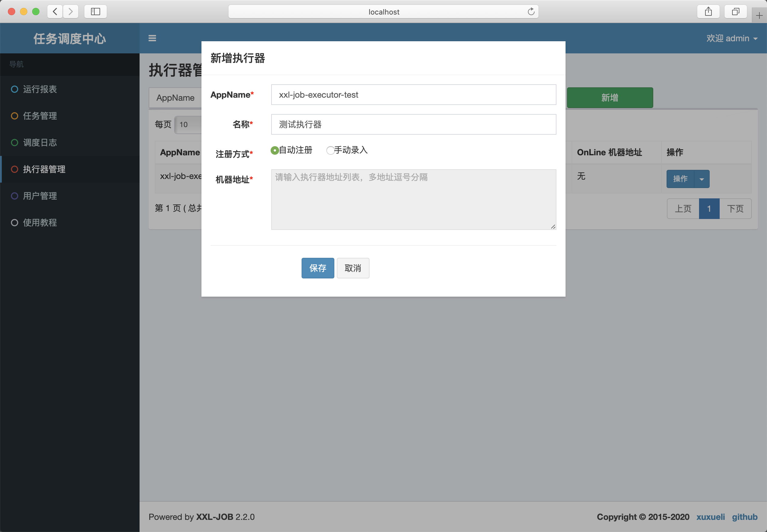Screen dimensions: 767x532
Task: Open 使用教程 in sidebar
Action: click(70, 222)
